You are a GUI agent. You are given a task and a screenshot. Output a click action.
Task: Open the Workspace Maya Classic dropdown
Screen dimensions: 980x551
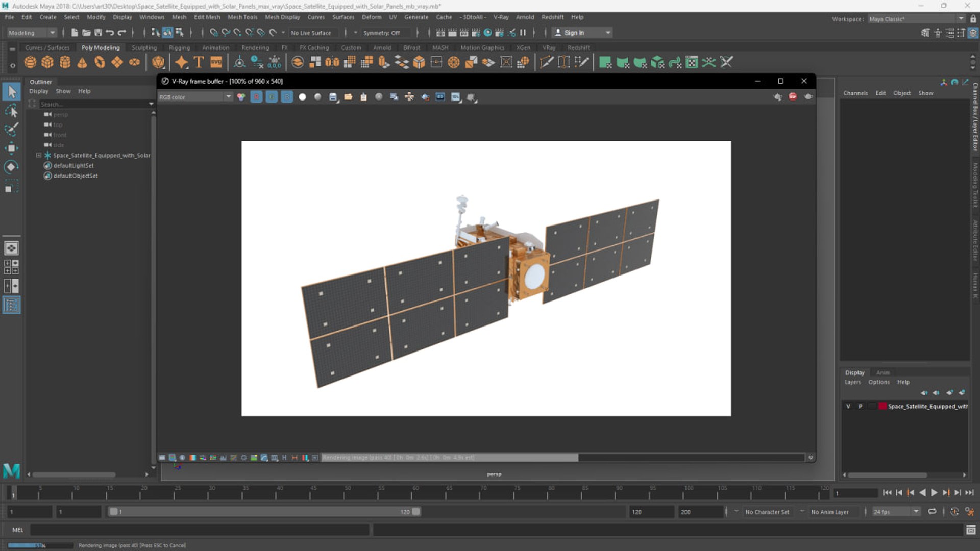917,19
